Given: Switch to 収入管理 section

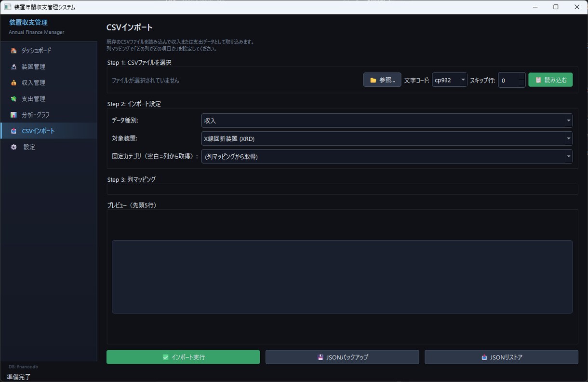Looking at the screenshot, I should pos(48,83).
